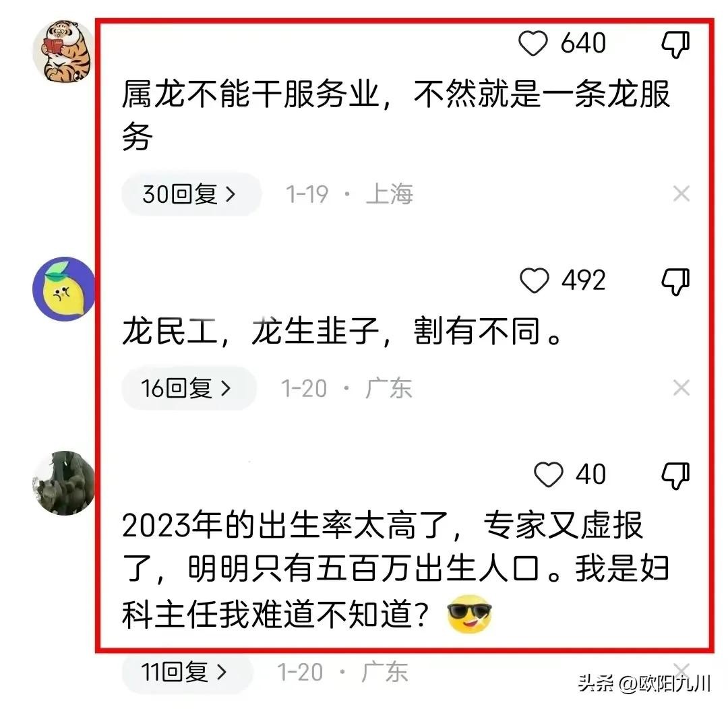Viewport: 728px width, 709px height.
Task: Dislike the 属龙不能干服务业 comment
Action: [x=675, y=44]
